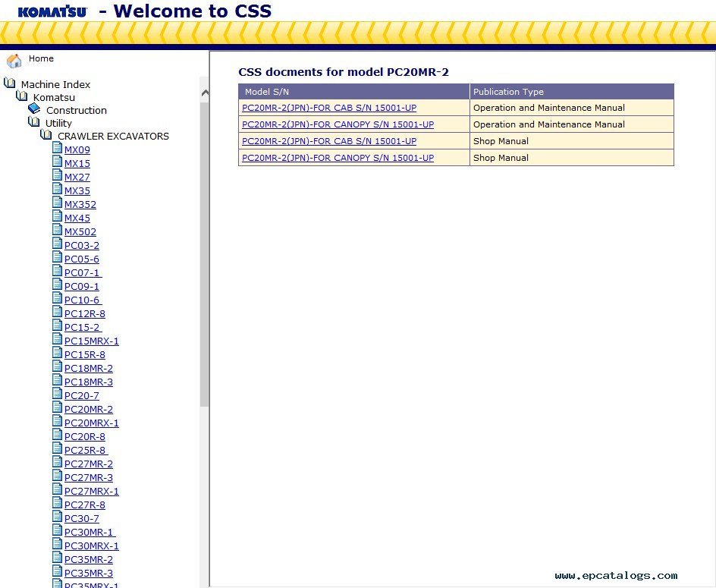Image resolution: width=716 pixels, height=588 pixels.
Task: Open the PC18MR-3 model link
Action: coord(89,382)
